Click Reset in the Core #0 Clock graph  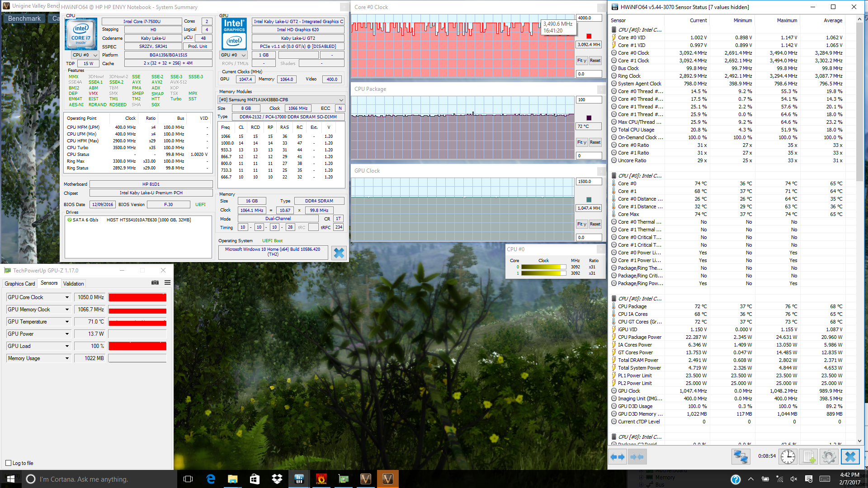click(x=595, y=61)
